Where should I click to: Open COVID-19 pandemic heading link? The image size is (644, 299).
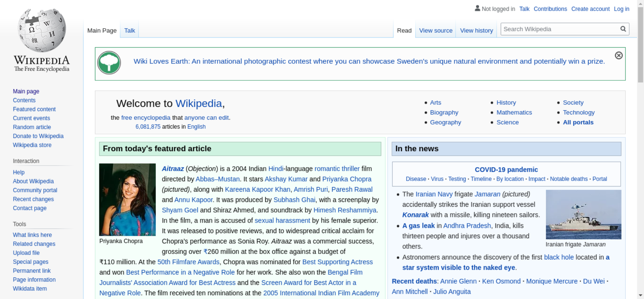click(506, 170)
